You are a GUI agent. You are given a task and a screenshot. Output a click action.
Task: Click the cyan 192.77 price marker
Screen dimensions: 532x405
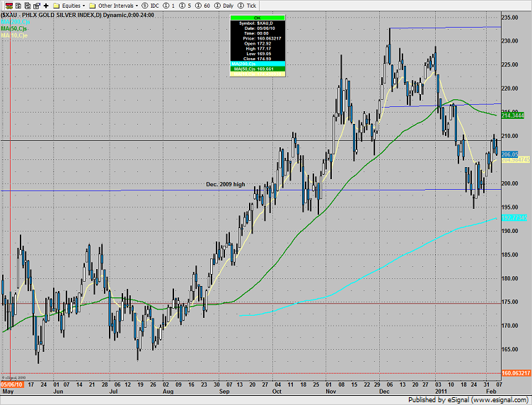click(514, 218)
